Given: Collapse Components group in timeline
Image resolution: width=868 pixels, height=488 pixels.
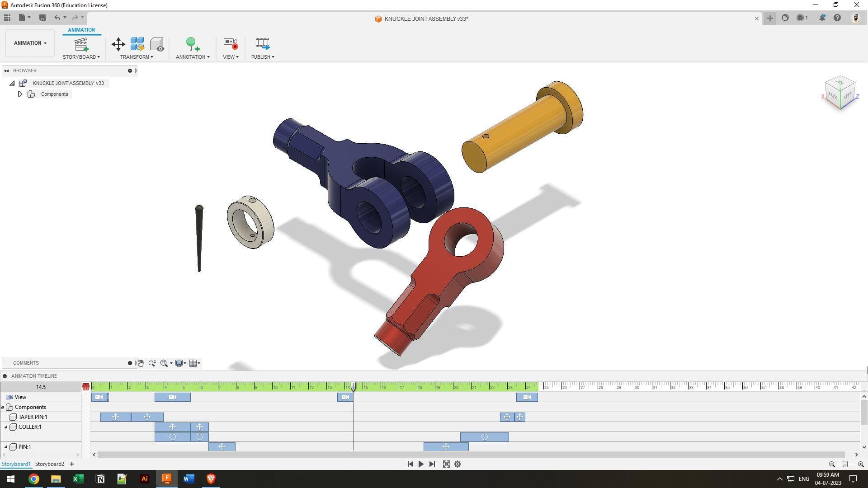Looking at the screenshot, I should coord(3,407).
